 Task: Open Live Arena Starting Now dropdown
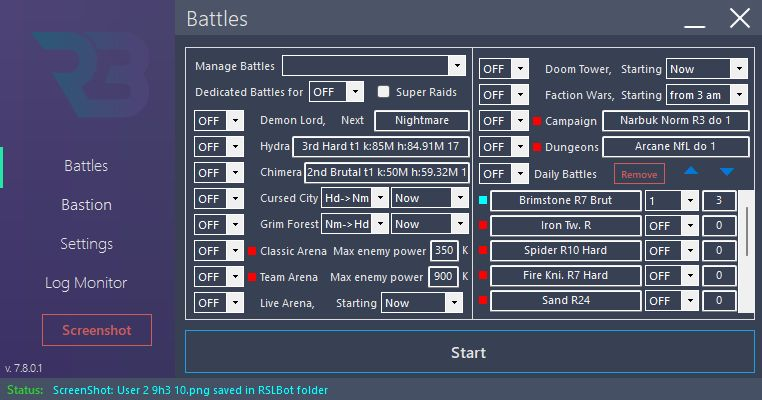(422, 303)
